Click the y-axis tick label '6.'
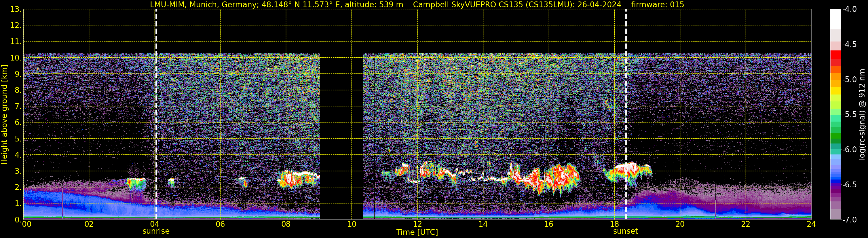868x238 pixels. click(x=18, y=122)
